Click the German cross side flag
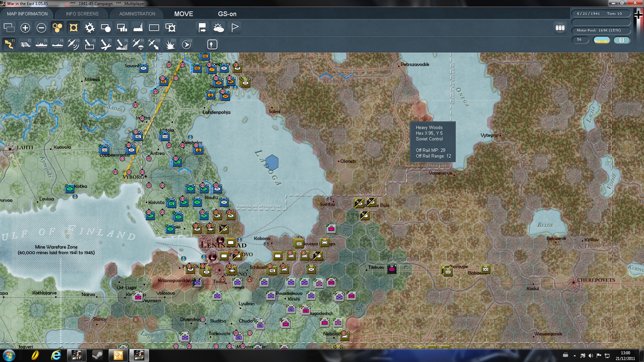This screenshot has height=362, width=644. [x=638, y=14]
